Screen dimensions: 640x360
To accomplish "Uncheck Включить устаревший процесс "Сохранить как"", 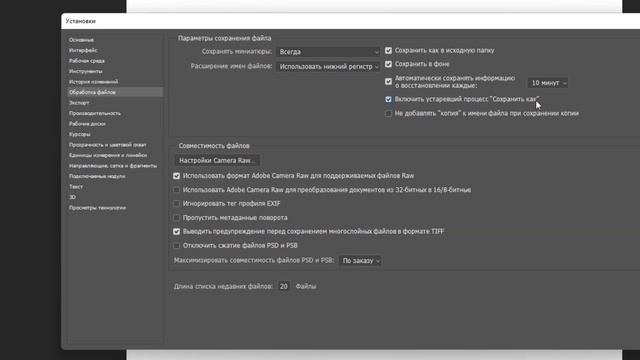I will [388, 99].
